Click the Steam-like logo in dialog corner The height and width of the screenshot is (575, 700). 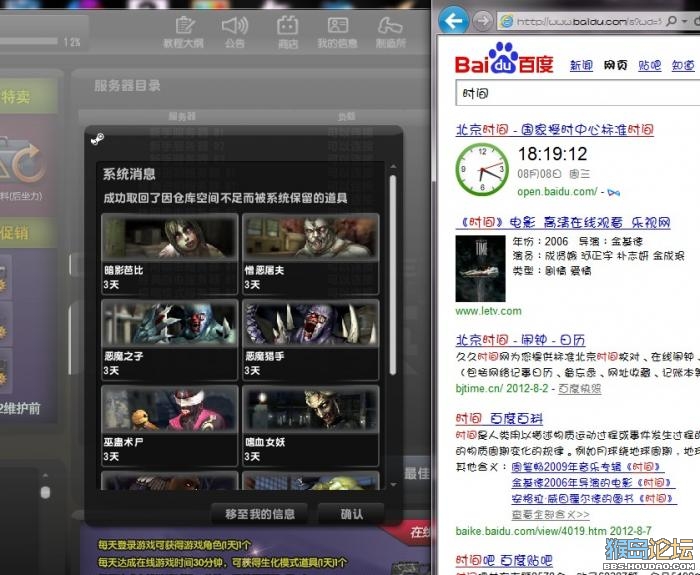(x=97, y=139)
